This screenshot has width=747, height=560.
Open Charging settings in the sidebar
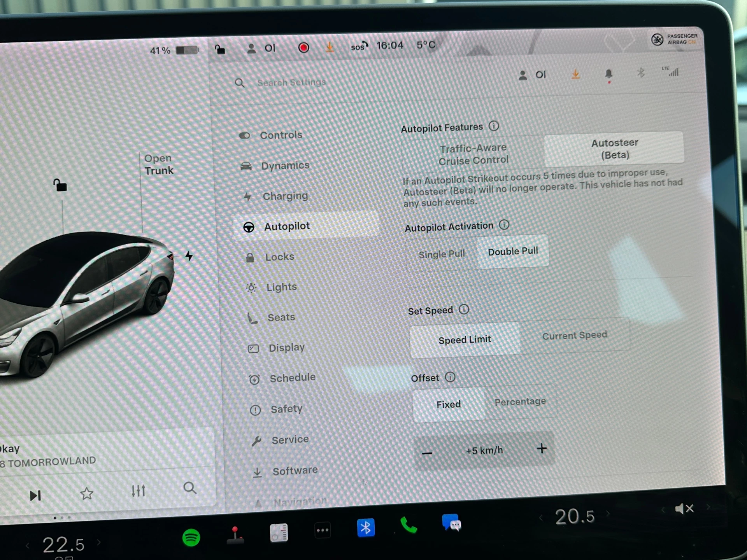pyautogui.click(x=285, y=196)
